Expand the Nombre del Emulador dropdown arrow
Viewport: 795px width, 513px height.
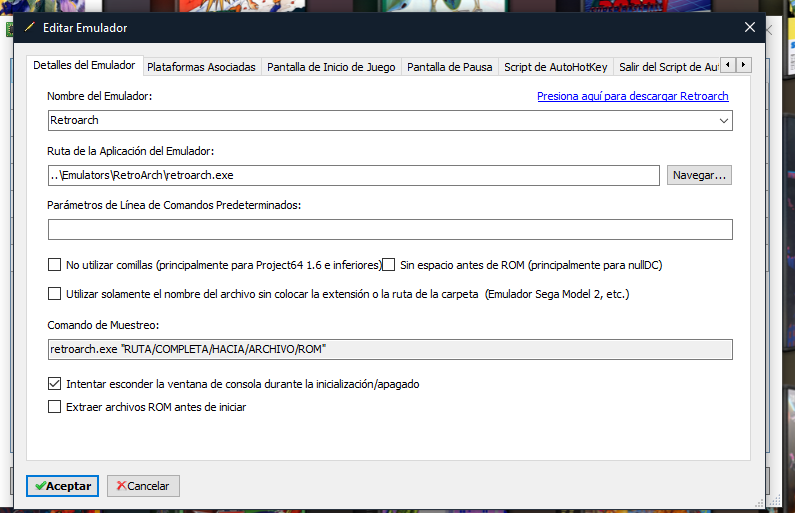(724, 121)
